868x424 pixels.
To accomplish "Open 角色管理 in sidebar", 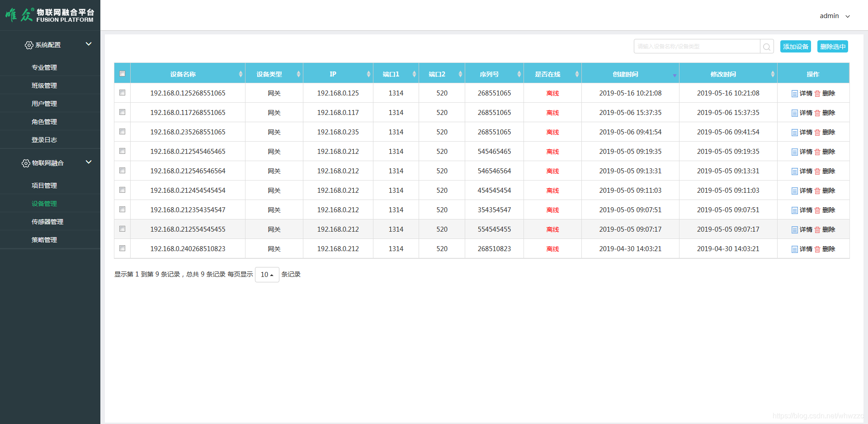I will point(44,122).
